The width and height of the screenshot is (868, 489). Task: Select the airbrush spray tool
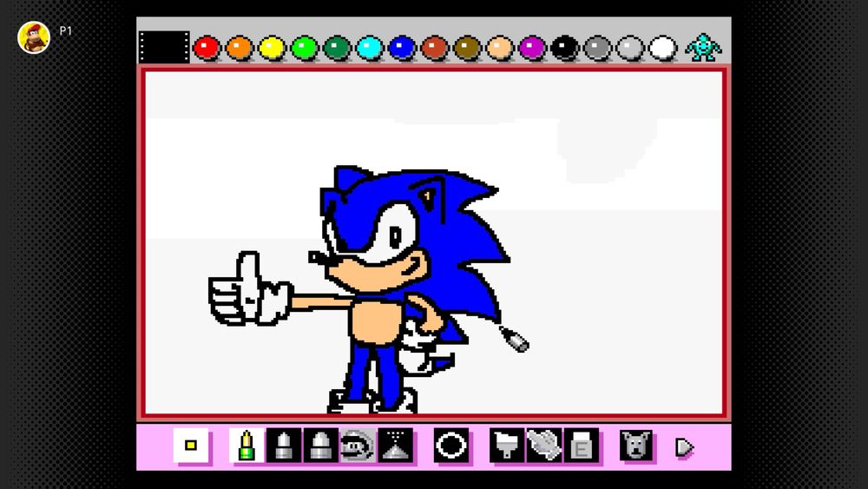tap(395, 446)
